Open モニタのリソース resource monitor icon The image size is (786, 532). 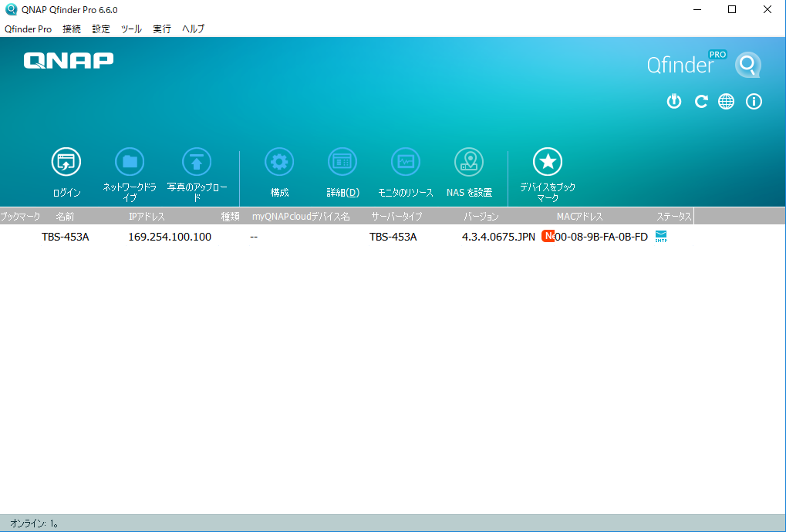point(406,162)
